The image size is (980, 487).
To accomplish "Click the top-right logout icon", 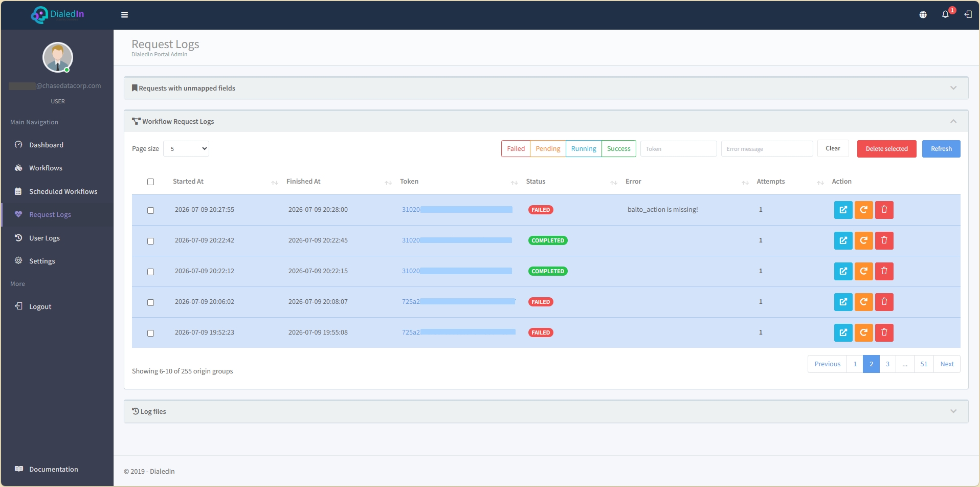I will click(968, 14).
